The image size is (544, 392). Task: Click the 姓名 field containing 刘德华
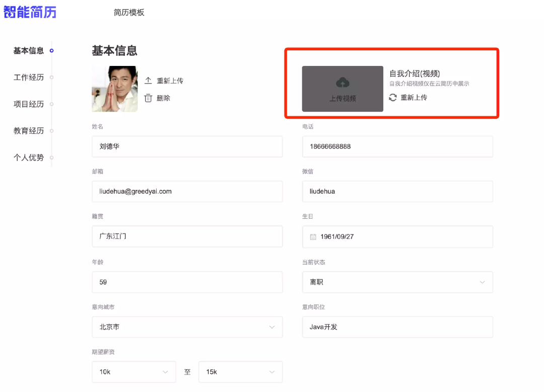point(187,146)
